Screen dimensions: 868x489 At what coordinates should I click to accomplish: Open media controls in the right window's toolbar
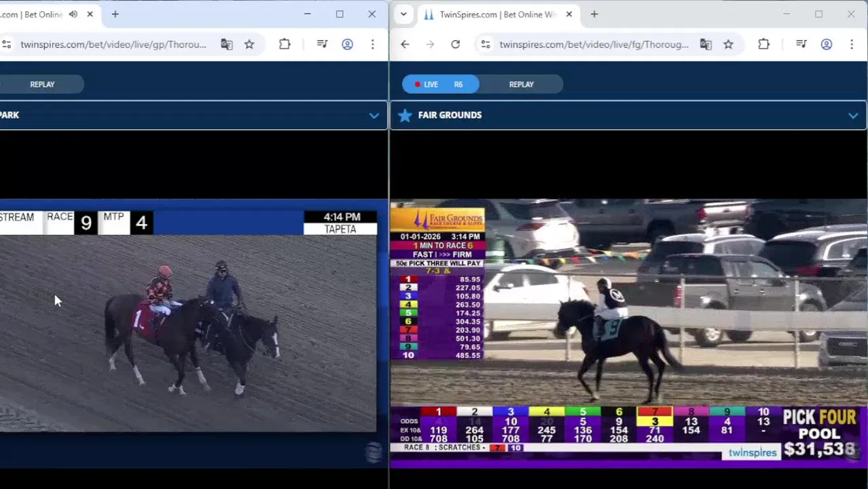click(801, 44)
